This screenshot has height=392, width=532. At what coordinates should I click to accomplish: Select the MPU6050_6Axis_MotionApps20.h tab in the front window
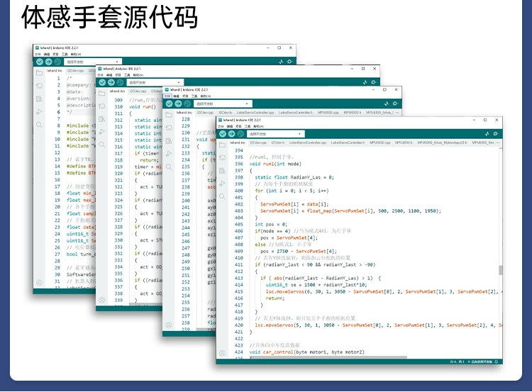point(443,142)
